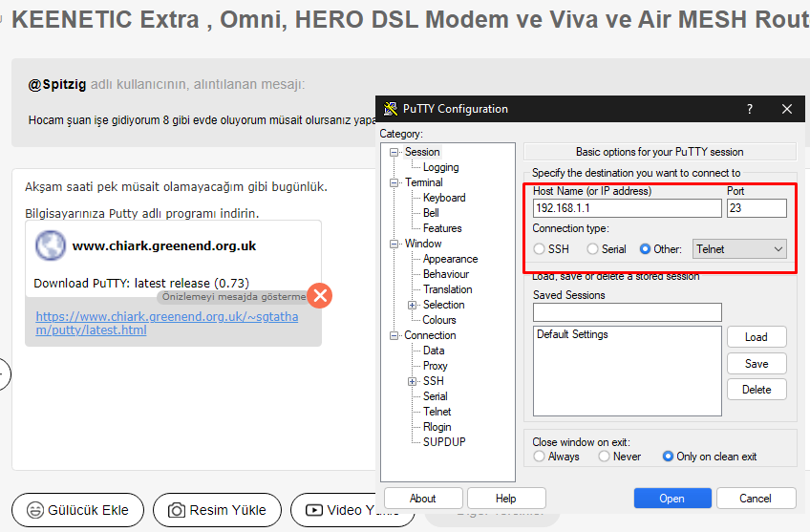Click the Load session button
The height and width of the screenshot is (532, 810).
(757, 337)
